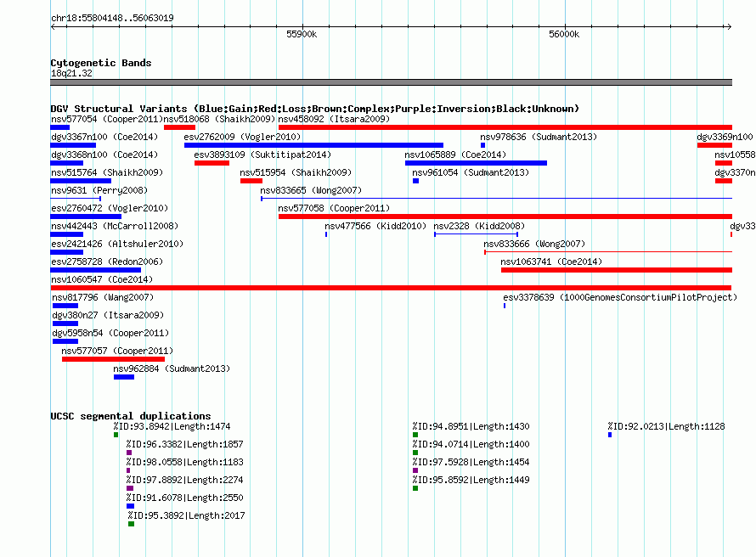The height and width of the screenshot is (557, 756).
Task: Open nsv2328 (Kidd2008) variant label
Action: [479, 226]
